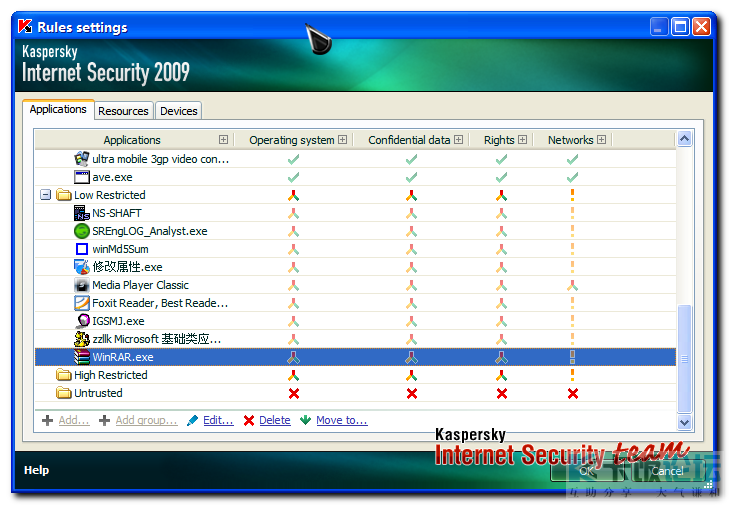
Task: Open the Move to... link
Action: point(342,420)
